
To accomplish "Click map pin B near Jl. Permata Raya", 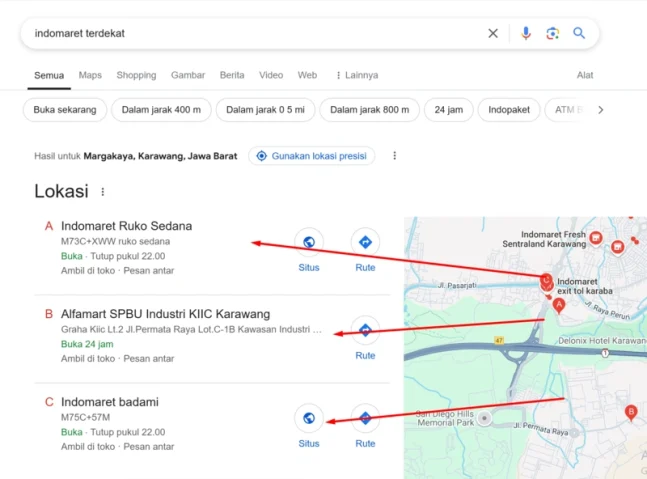I will click(630, 412).
